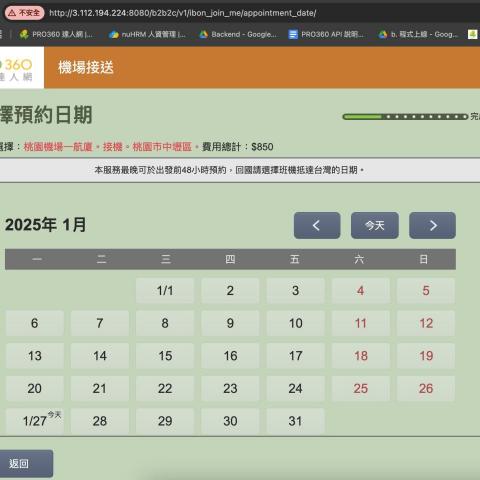Click the 不安全 security warning badge

pos(25,13)
